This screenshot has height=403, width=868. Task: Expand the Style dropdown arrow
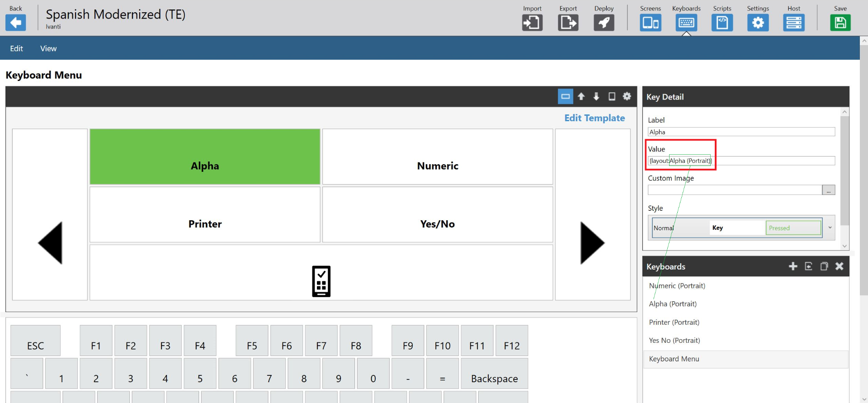(830, 228)
